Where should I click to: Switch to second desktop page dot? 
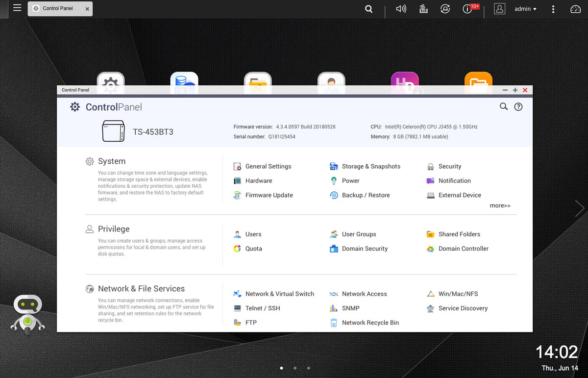294,368
